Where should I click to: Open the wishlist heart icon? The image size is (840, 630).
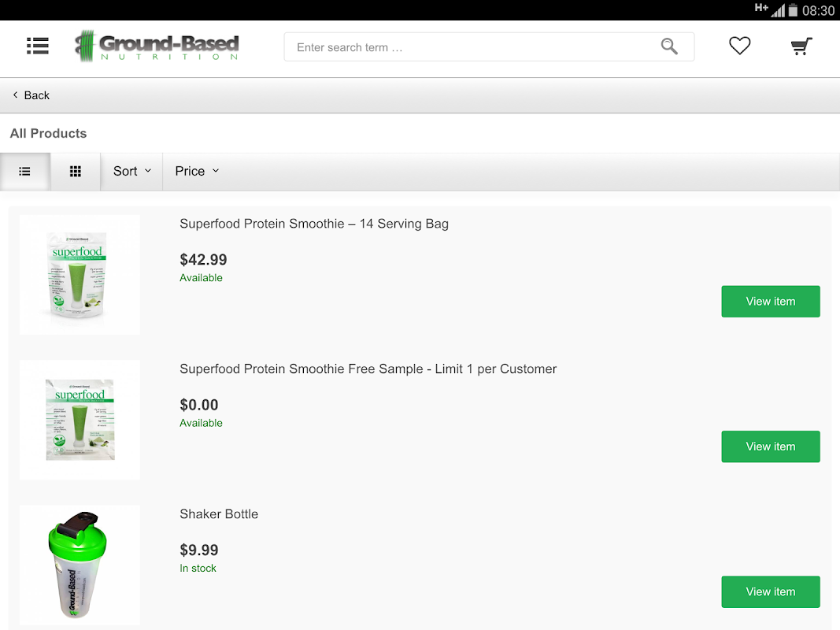739,46
